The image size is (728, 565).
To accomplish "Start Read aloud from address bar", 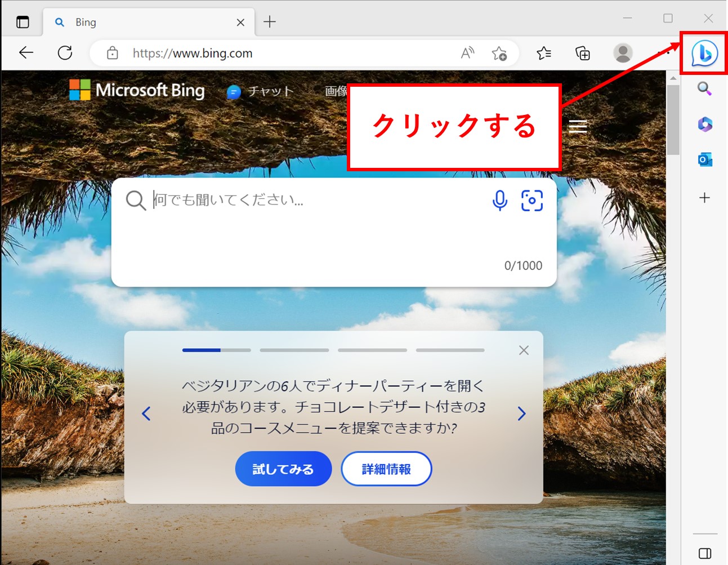I will (x=467, y=53).
